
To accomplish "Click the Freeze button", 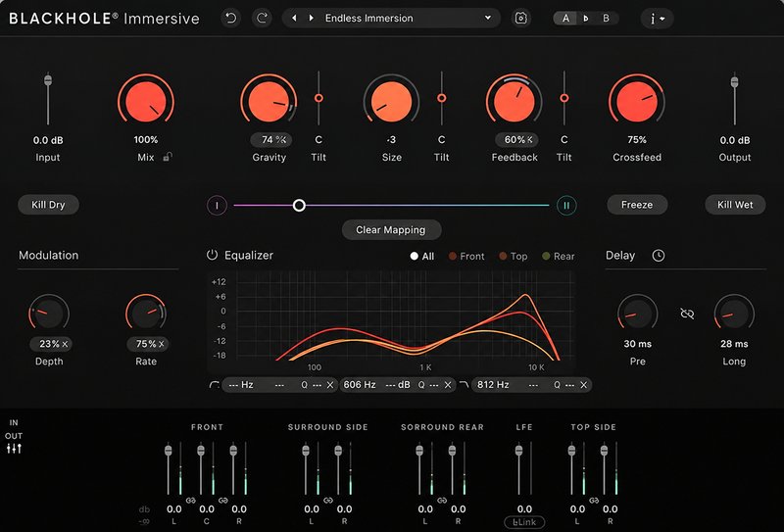I will (637, 205).
